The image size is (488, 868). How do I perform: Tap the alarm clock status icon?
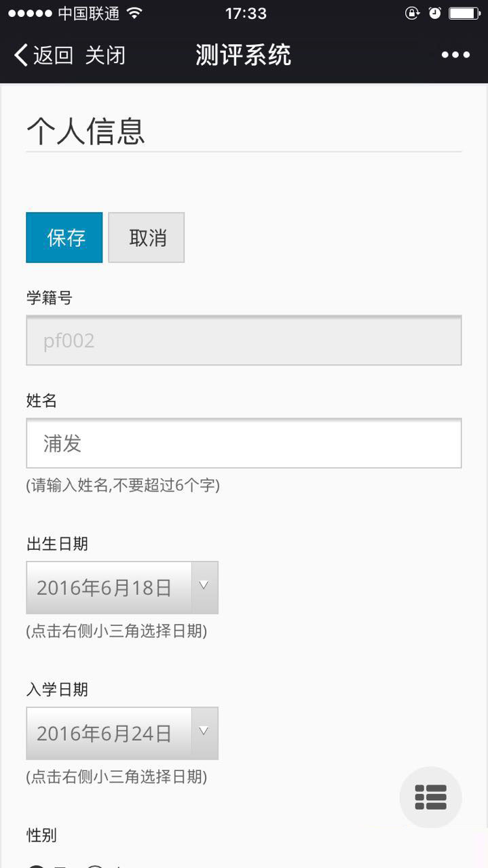click(434, 13)
